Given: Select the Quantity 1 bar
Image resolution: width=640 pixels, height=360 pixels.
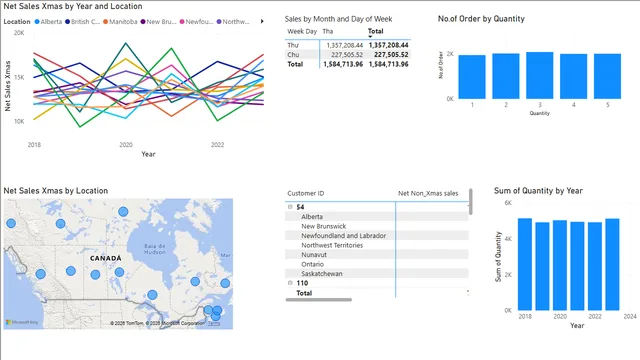Looking at the screenshot, I should [x=472, y=77].
